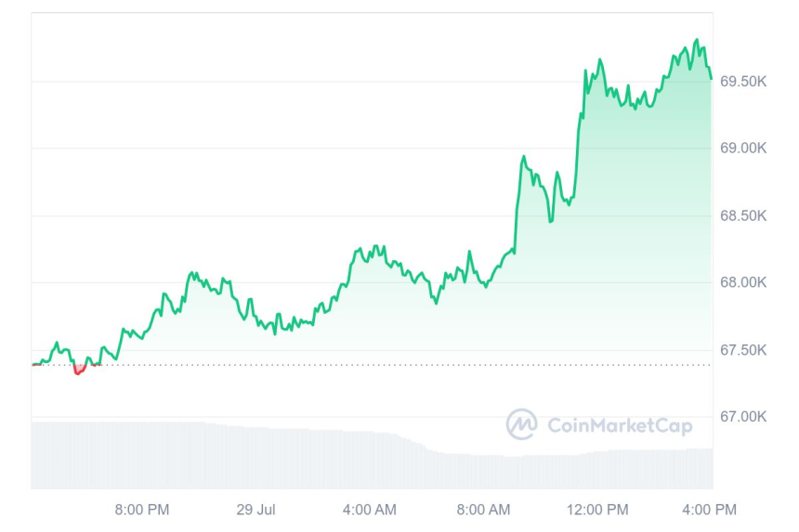Select the 8:00 AM time label

[x=483, y=510]
